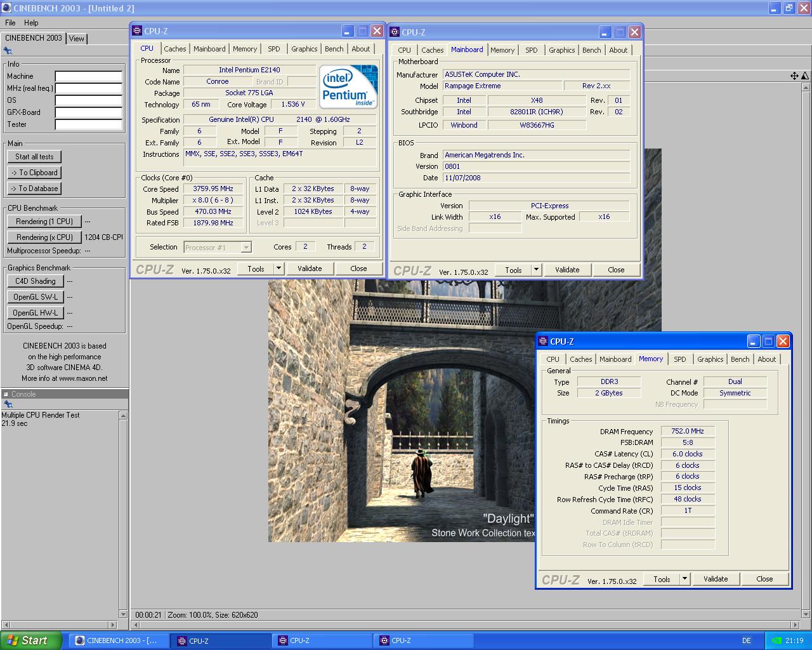812x650 pixels.
Task: Click the Intel Pentium inside logo
Action: click(x=348, y=86)
